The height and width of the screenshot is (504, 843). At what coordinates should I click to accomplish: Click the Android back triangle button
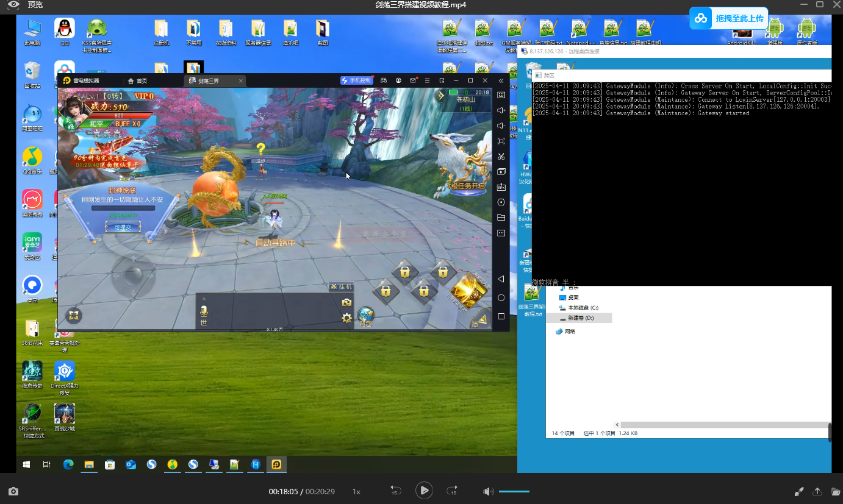click(501, 279)
